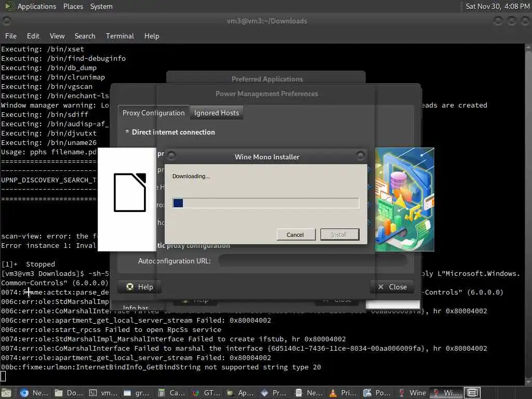Open the System menu in top panel
Image resolution: width=532 pixels, height=399 pixels.
(101, 6)
